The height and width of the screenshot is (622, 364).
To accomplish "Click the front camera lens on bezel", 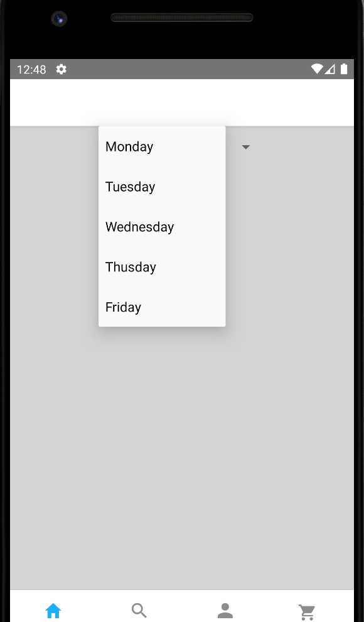I will [x=59, y=19].
